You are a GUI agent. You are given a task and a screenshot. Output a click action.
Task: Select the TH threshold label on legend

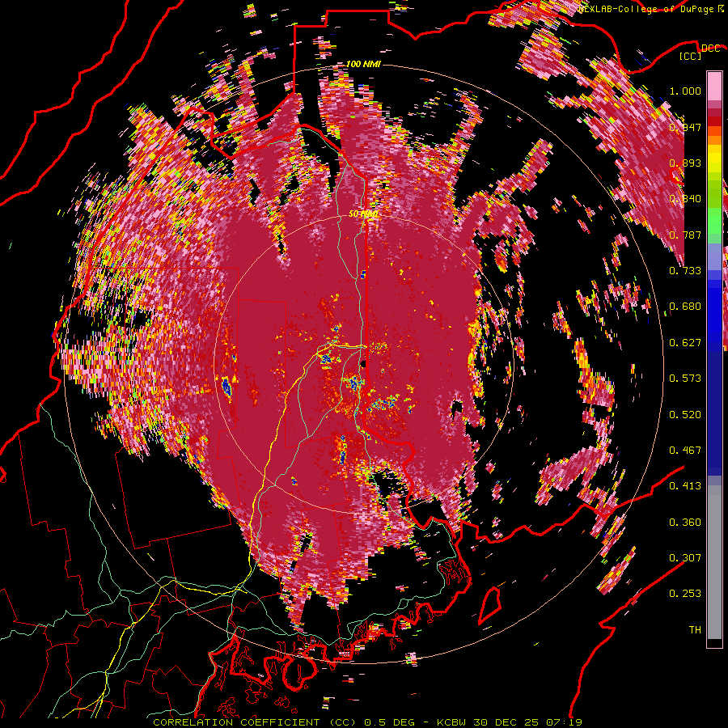(695, 630)
